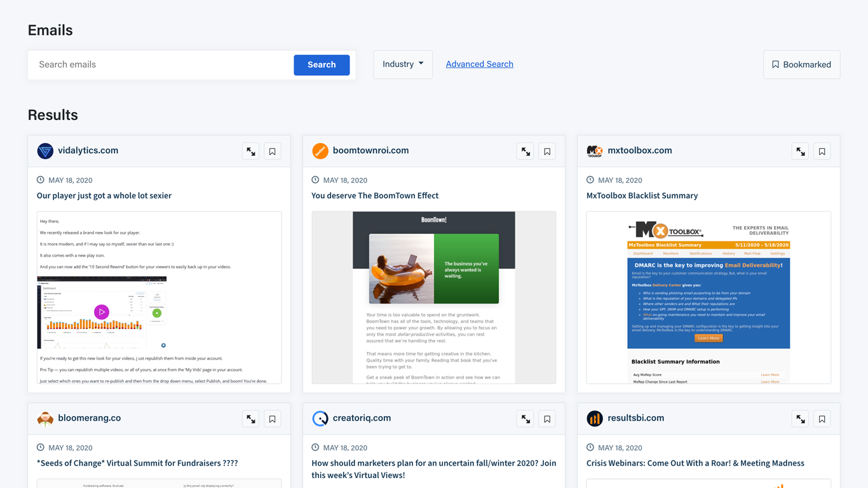Bookmark the boomtownroi.com email
The image size is (868, 488).
pos(547,151)
